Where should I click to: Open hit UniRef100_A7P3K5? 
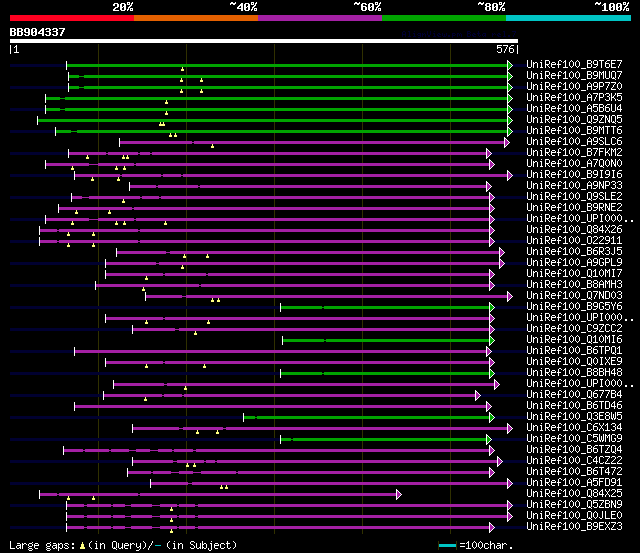pyautogui.click(x=574, y=98)
